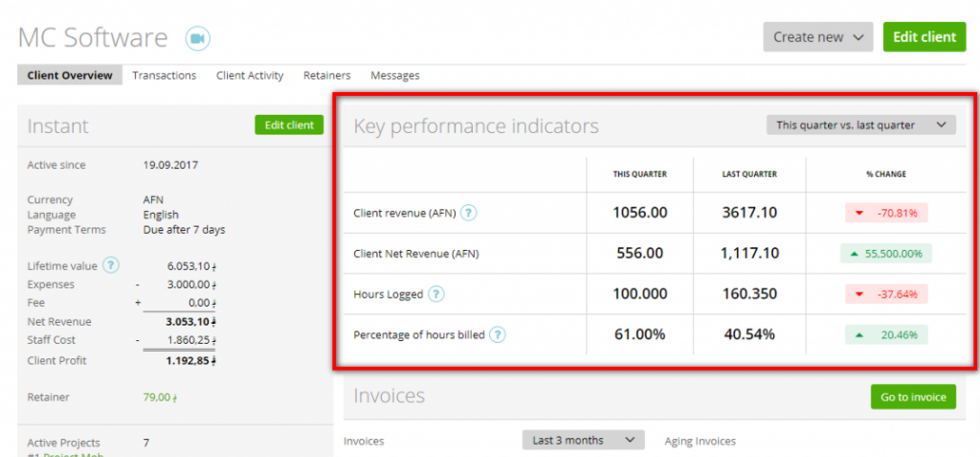Click last quarter hours billed 40.54%

click(x=749, y=335)
